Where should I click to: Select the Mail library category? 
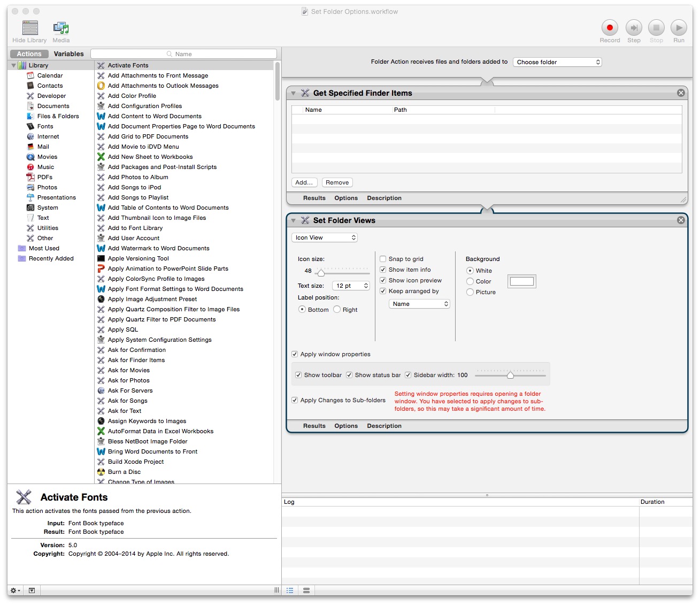click(x=43, y=147)
